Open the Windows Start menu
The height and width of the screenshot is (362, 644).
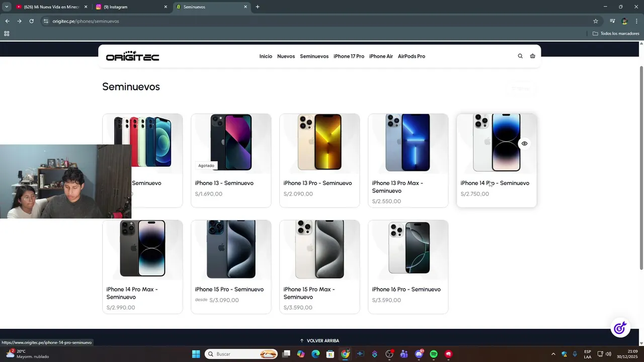[x=196, y=354]
